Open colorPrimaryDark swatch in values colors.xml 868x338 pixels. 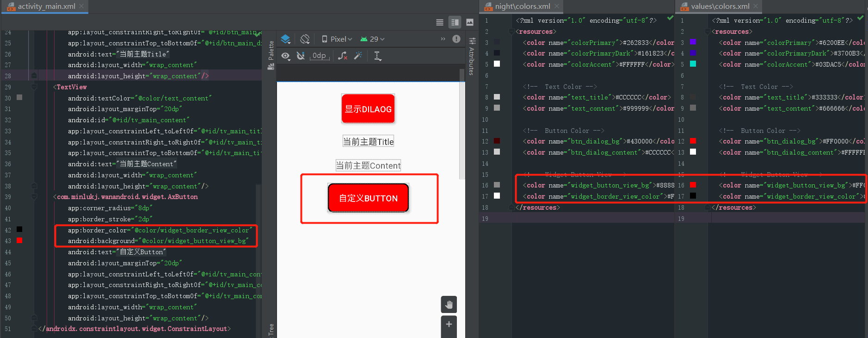(693, 53)
